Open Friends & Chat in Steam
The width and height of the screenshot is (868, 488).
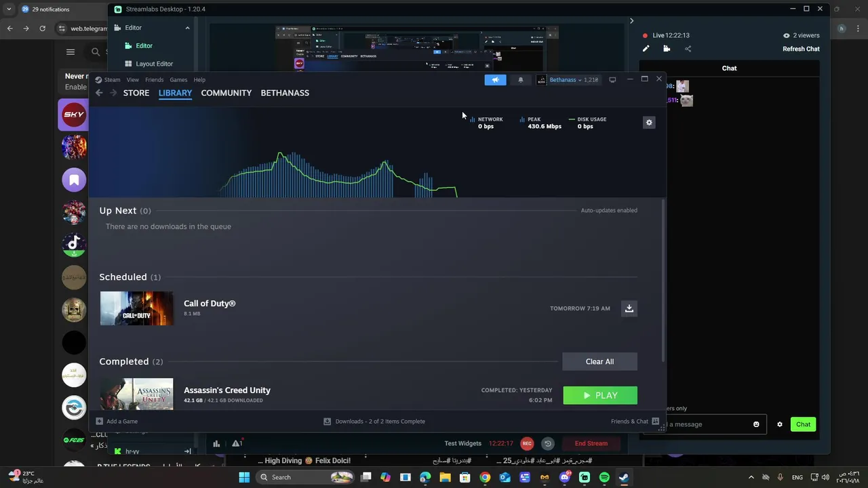click(635, 422)
